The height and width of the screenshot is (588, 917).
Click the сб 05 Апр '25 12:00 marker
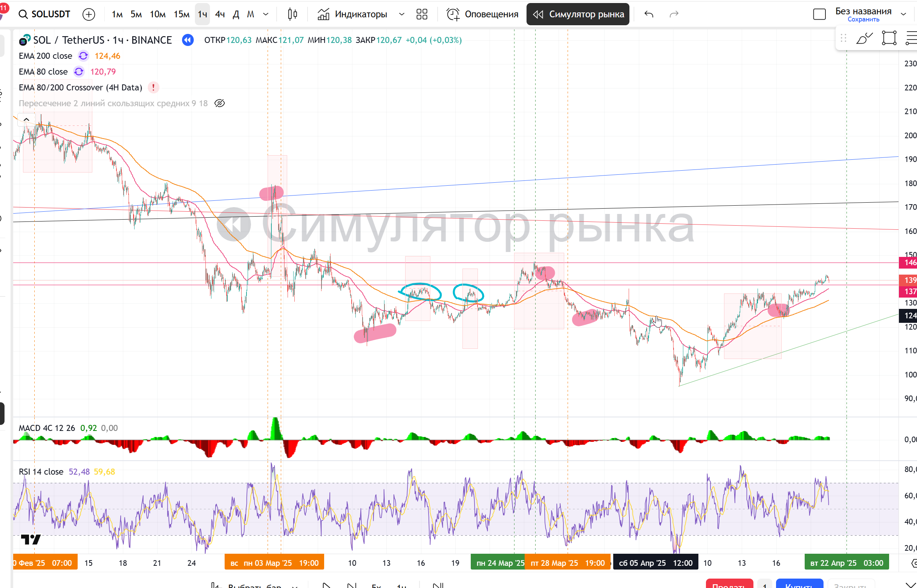coord(655,563)
